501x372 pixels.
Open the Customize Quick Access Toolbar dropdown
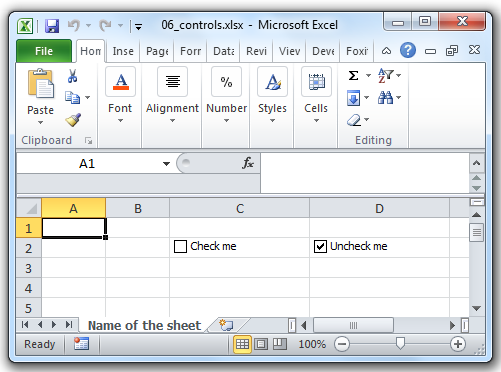(139, 26)
